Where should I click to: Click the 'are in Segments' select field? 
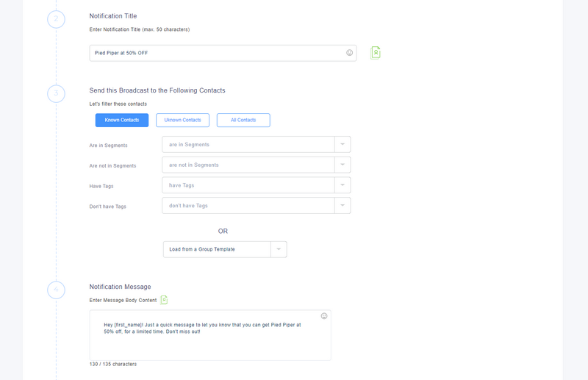click(256, 144)
